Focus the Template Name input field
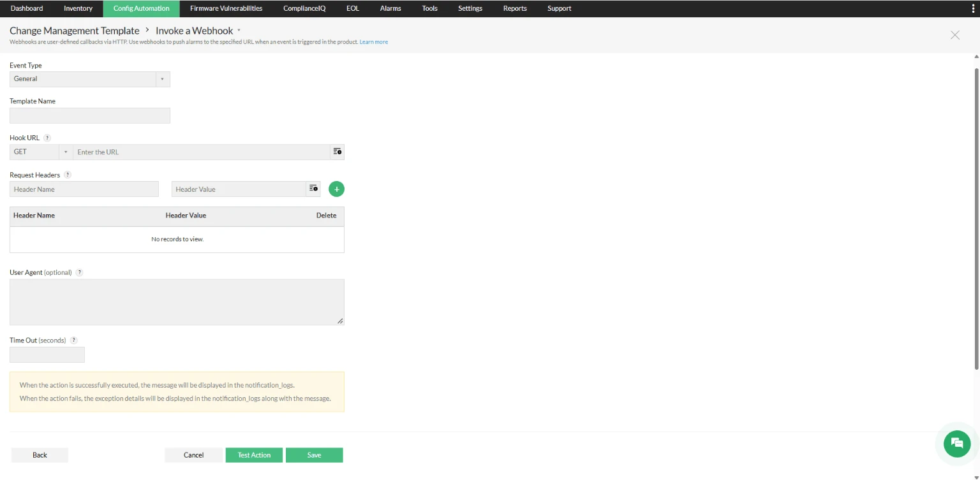The image size is (980, 480). tap(90, 115)
